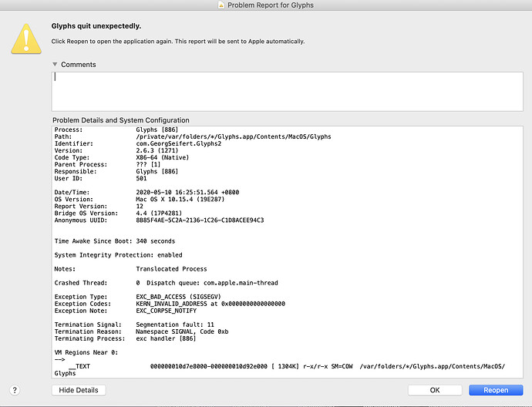Click the OK button
The width and height of the screenshot is (532, 407).
click(435, 390)
